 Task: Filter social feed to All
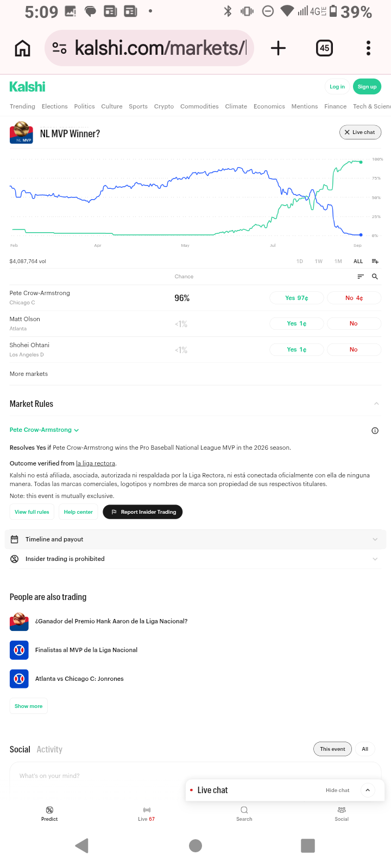(x=365, y=749)
